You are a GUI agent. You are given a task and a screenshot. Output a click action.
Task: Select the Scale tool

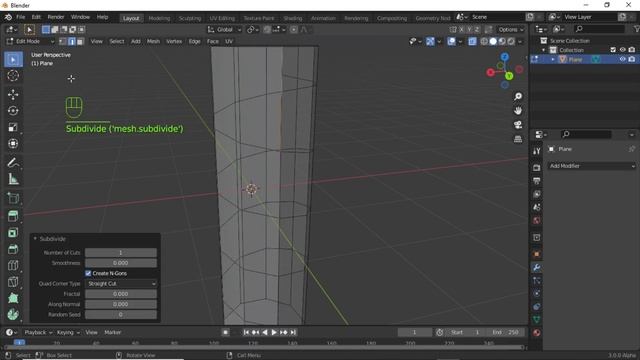tap(13, 127)
